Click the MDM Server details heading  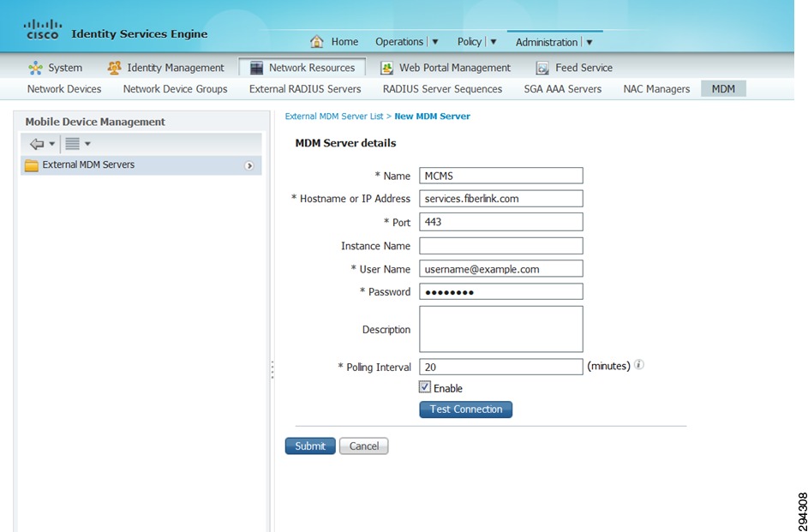point(345,143)
